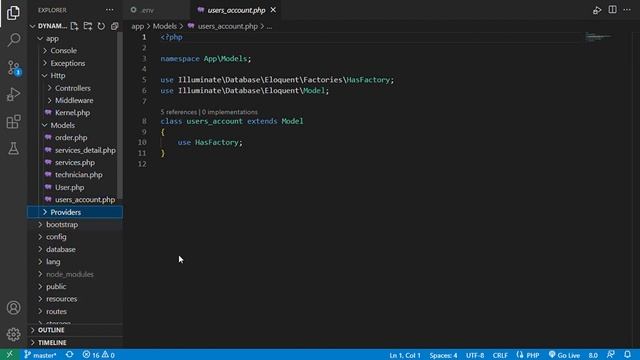Click the Go Live button
Screen dimensions: 640x360
[564, 355]
